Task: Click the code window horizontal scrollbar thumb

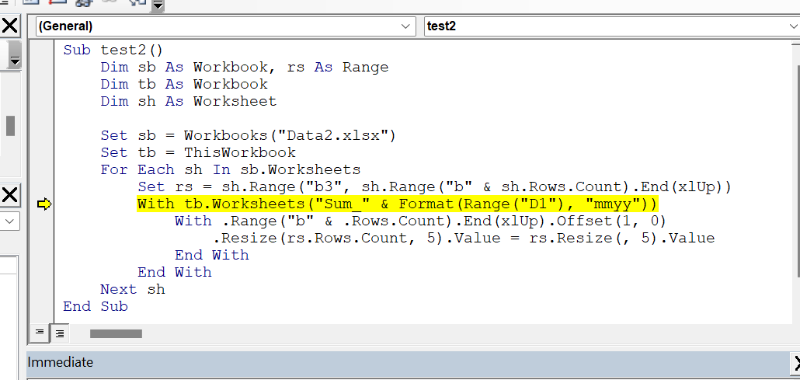Action: [x=116, y=334]
